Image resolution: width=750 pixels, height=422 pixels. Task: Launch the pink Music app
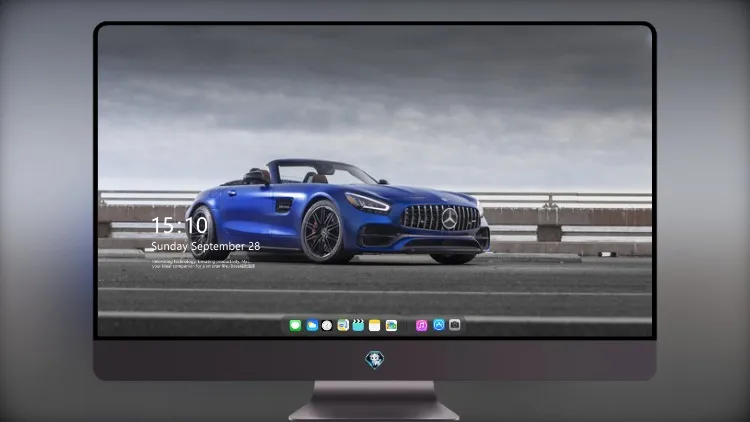coord(421,325)
